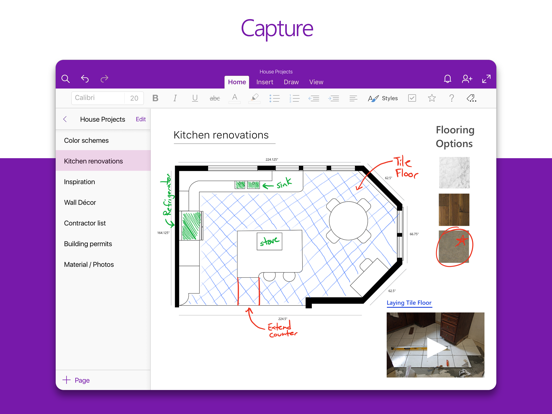Screen dimensions: 552x414
Task: Open the Inspiration page
Action: (103, 182)
